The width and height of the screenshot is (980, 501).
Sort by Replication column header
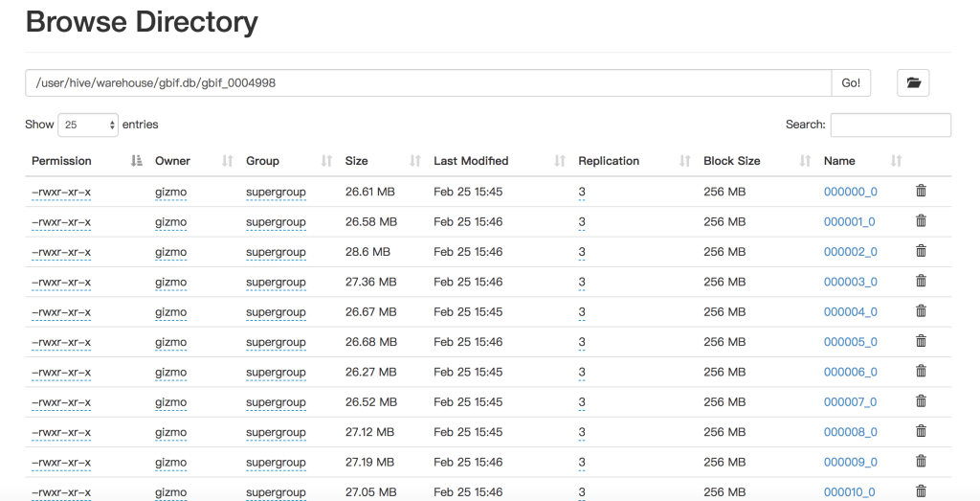[609, 161]
